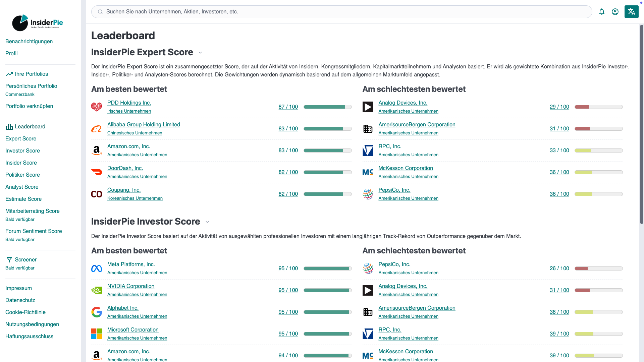Click the InsiderPie logo

tap(38, 23)
